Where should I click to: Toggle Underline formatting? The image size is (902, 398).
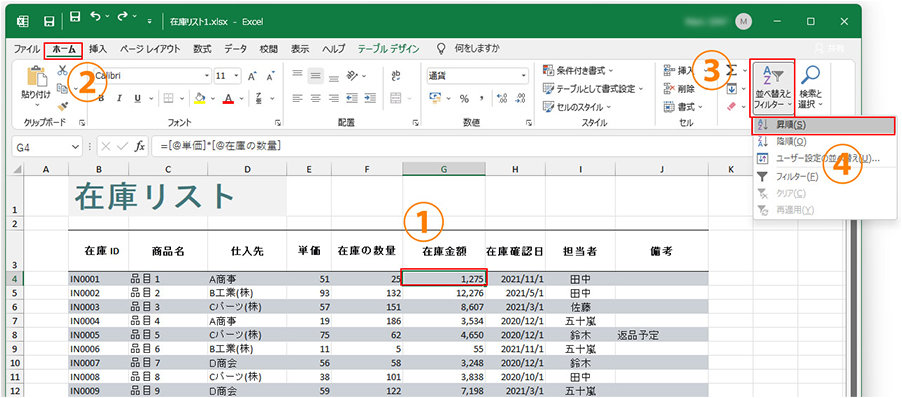click(x=137, y=98)
